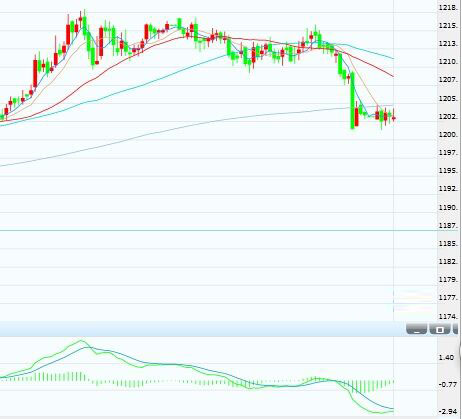The image size is (462, 419).
Task: Select the teal horizontal line at the 1187 level
Action: (218, 230)
